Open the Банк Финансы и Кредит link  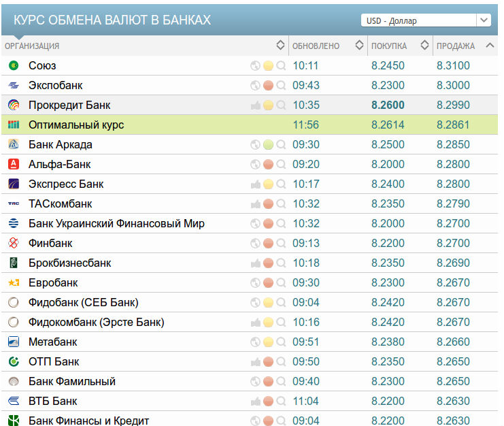coord(88,421)
